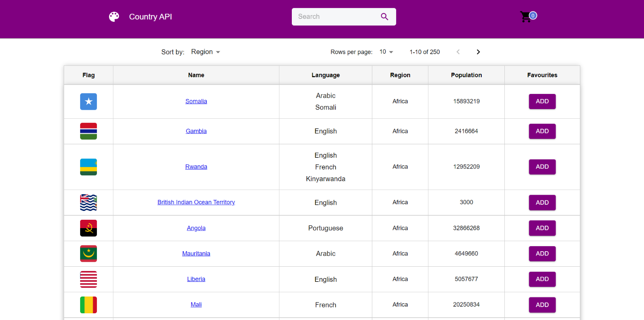Open British Indian Ocean Territory link
The height and width of the screenshot is (320, 644).
pyautogui.click(x=196, y=202)
